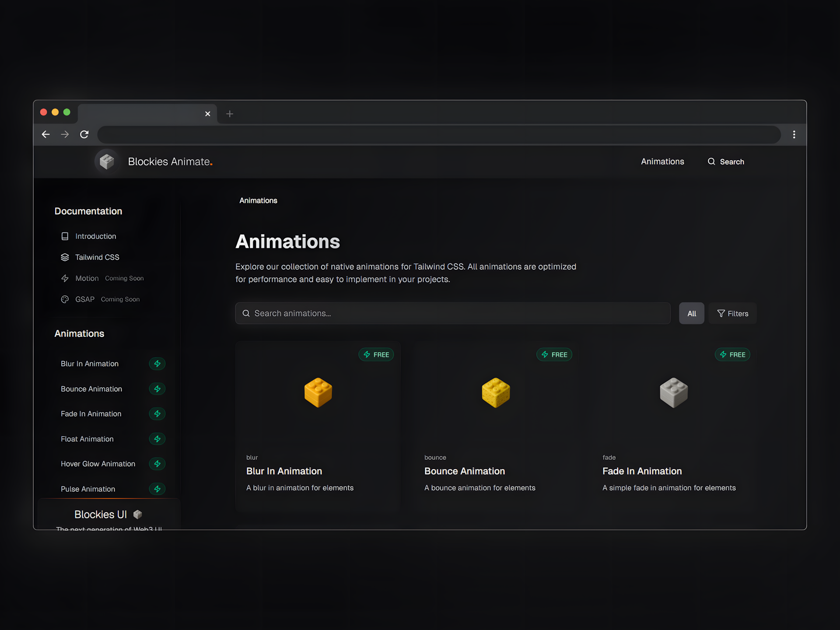The image size is (840, 630).
Task: Click the Blockies UI promo title
Action: pos(101,514)
